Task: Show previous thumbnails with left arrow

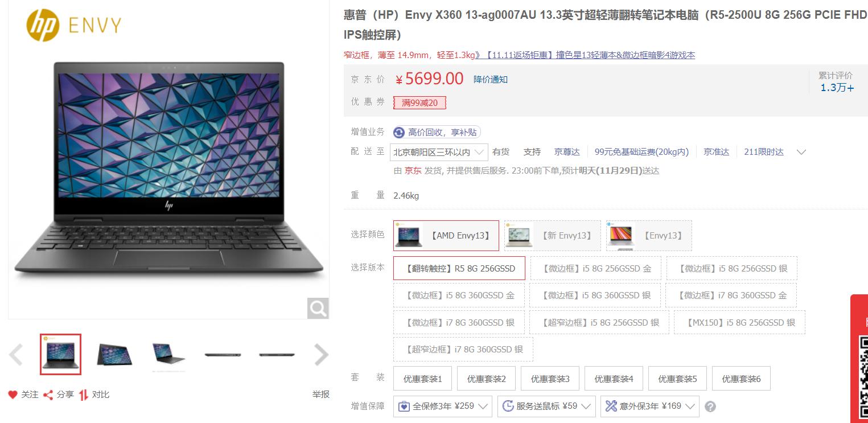Action: pyautogui.click(x=16, y=355)
